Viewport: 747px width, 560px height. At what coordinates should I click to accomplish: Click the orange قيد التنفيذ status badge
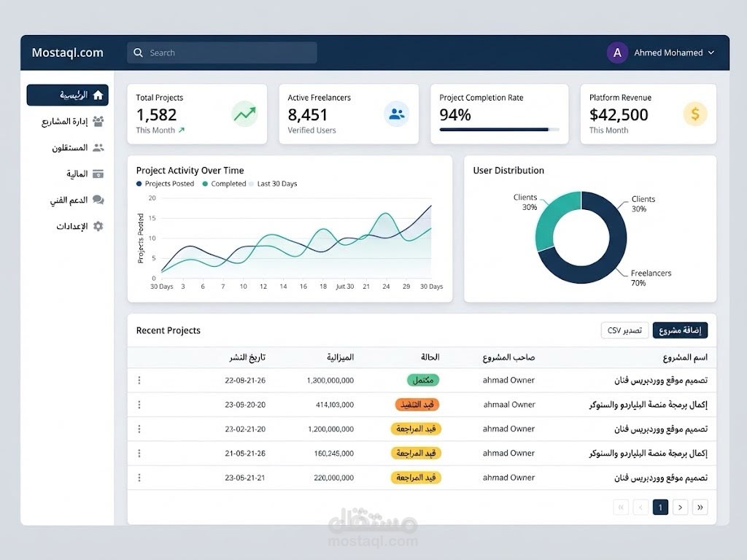417,405
